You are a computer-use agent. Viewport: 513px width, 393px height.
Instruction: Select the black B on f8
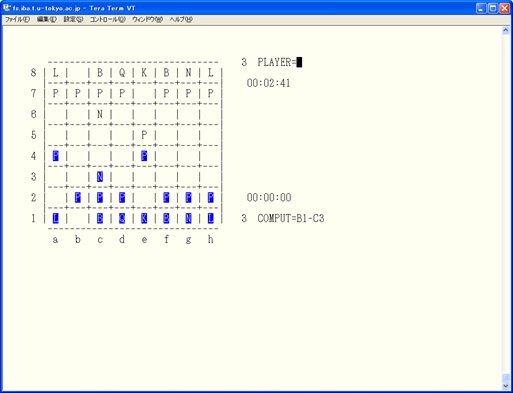point(166,73)
